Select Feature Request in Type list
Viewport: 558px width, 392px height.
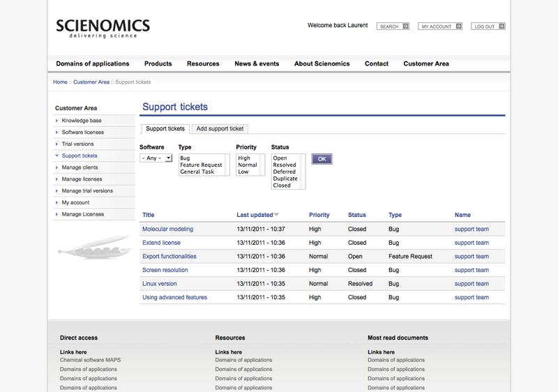pos(201,165)
